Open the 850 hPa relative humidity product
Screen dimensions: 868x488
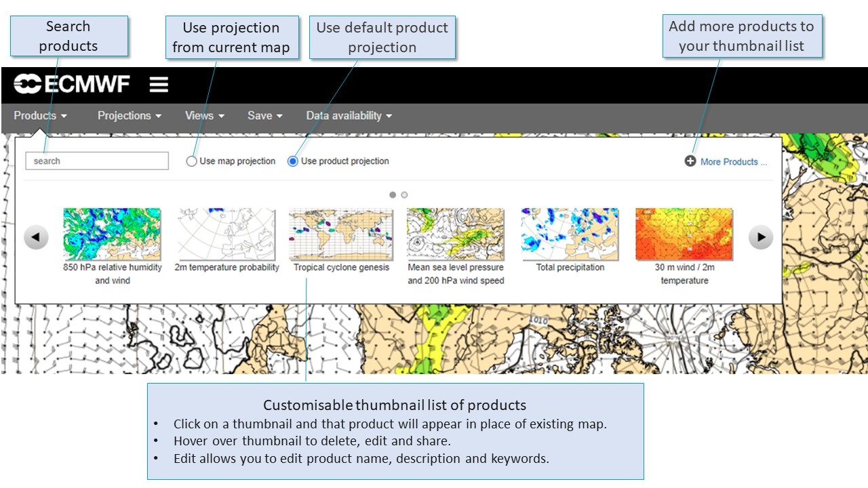coord(113,232)
